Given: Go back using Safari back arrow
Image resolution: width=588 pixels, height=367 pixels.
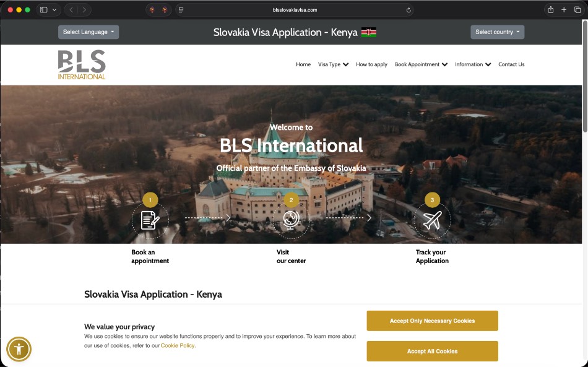Looking at the screenshot, I should pyautogui.click(x=71, y=10).
